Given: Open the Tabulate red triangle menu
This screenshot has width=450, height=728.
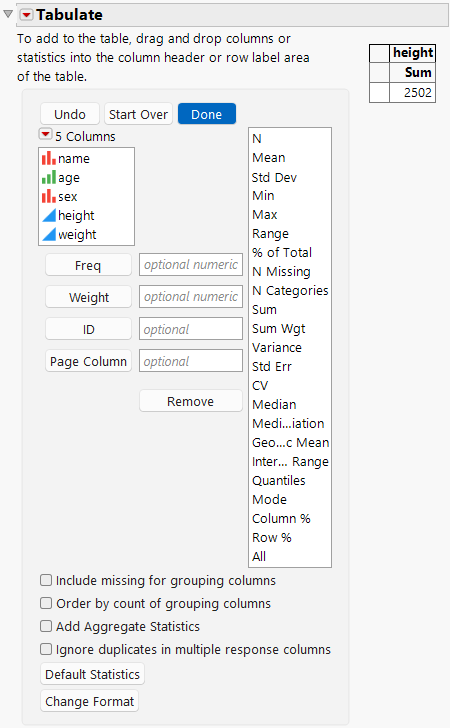Looking at the screenshot, I should 26,15.
